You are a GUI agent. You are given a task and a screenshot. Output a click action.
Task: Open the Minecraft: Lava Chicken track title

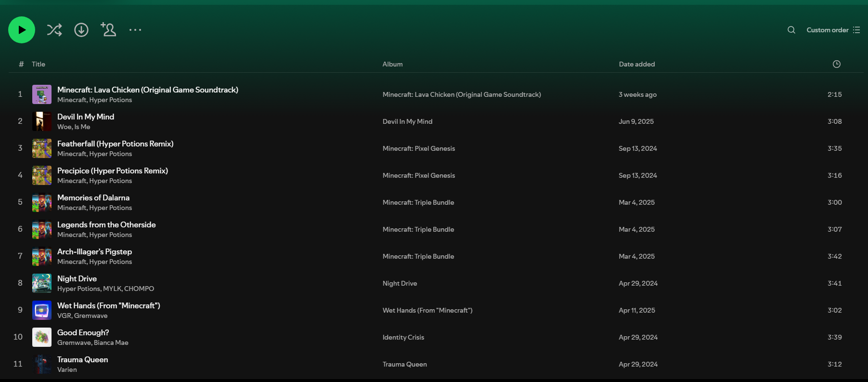[148, 90]
